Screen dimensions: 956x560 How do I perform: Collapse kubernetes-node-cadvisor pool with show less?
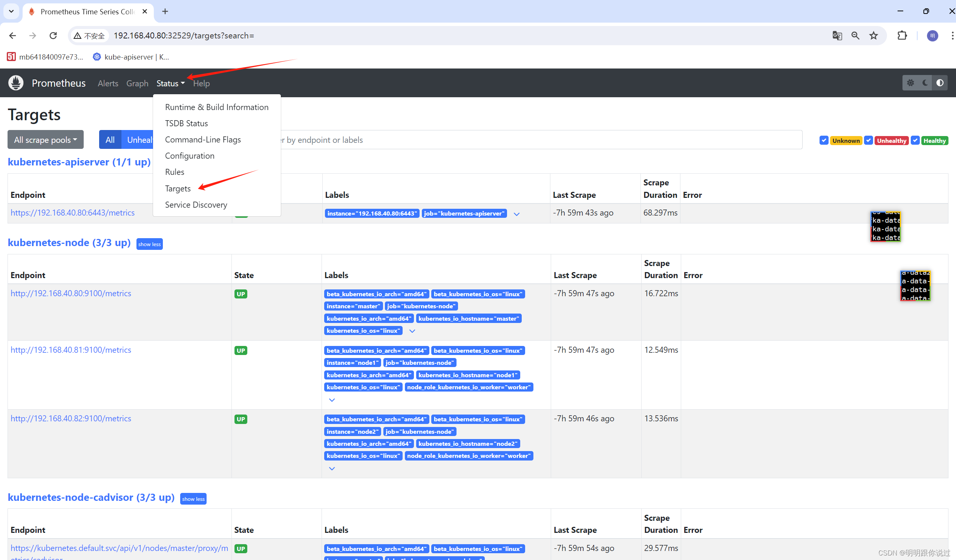(x=193, y=499)
